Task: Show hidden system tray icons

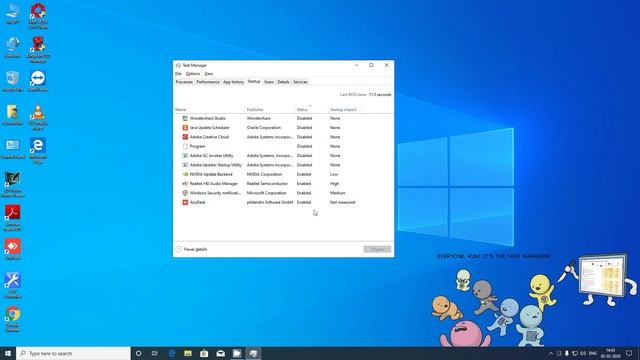Action: click(551, 353)
